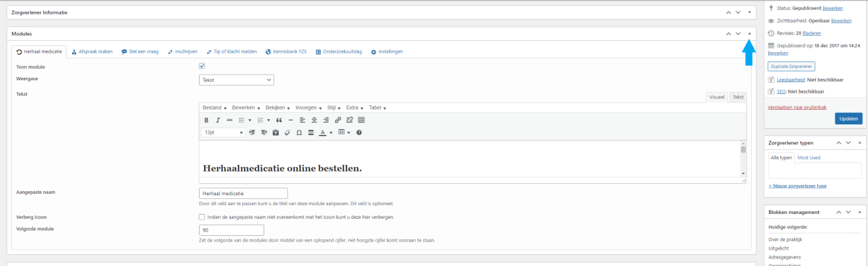Select the Most Used tab

point(809,157)
